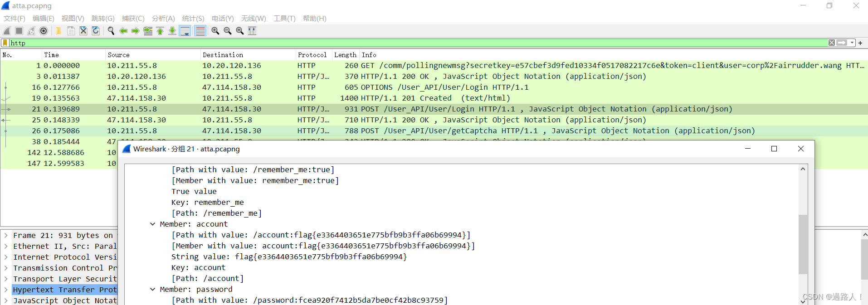Open the 统计(S) menu
Viewport: 868px width, 305px height.
click(193, 19)
